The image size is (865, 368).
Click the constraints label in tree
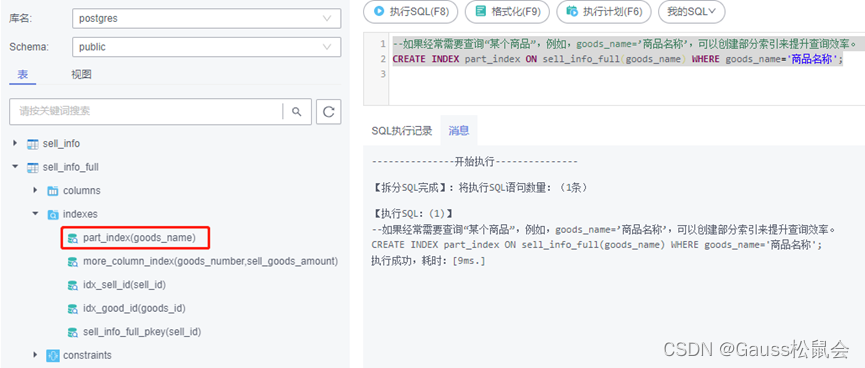click(x=87, y=355)
